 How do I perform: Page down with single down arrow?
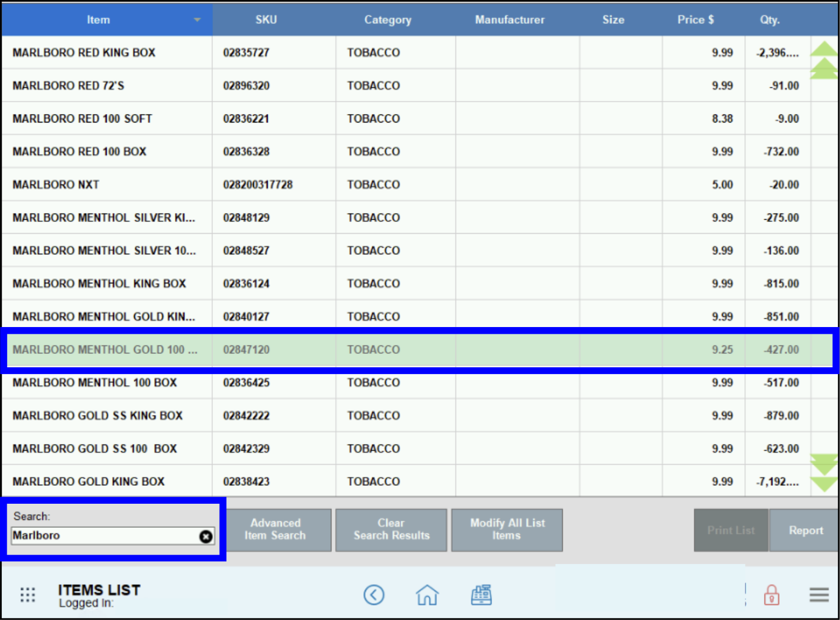(824, 484)
